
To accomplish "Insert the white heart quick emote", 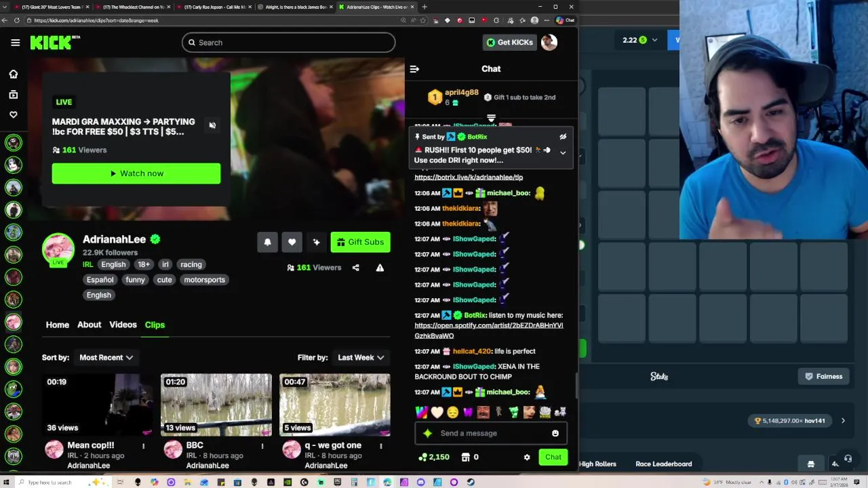I will tap(437, 412).
